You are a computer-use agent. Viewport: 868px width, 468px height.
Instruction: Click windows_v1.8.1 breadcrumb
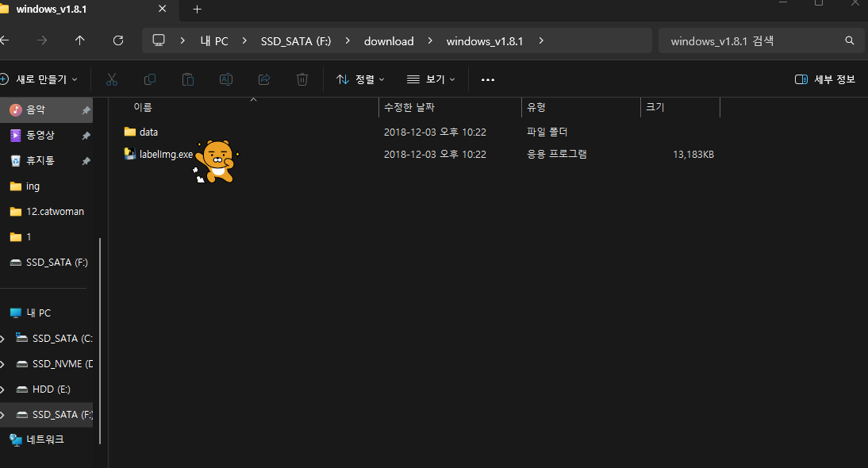click(484, 41)
